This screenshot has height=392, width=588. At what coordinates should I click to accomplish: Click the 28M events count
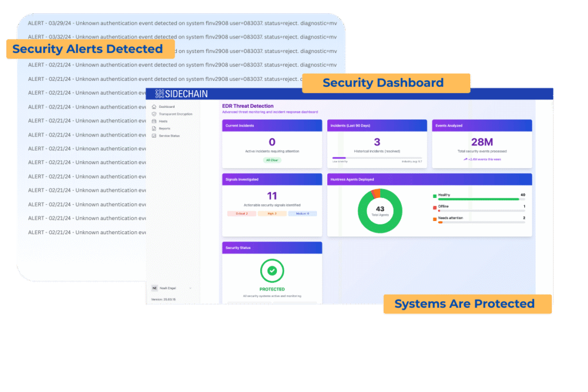482,142
